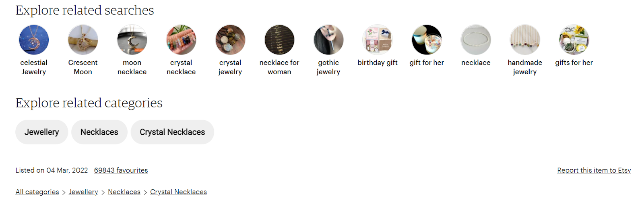Follow the Crystal Necklaces breadcrumb link
644x223 pixels.
click(178, 192)
